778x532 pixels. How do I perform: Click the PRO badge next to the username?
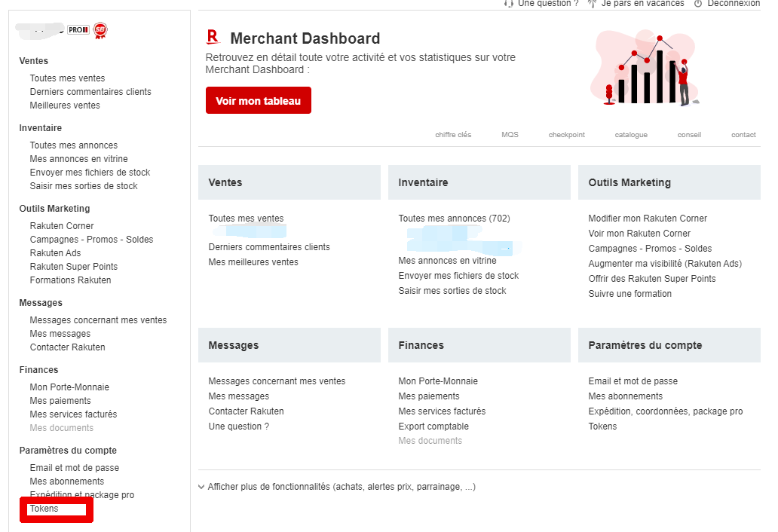click(78, 30)
